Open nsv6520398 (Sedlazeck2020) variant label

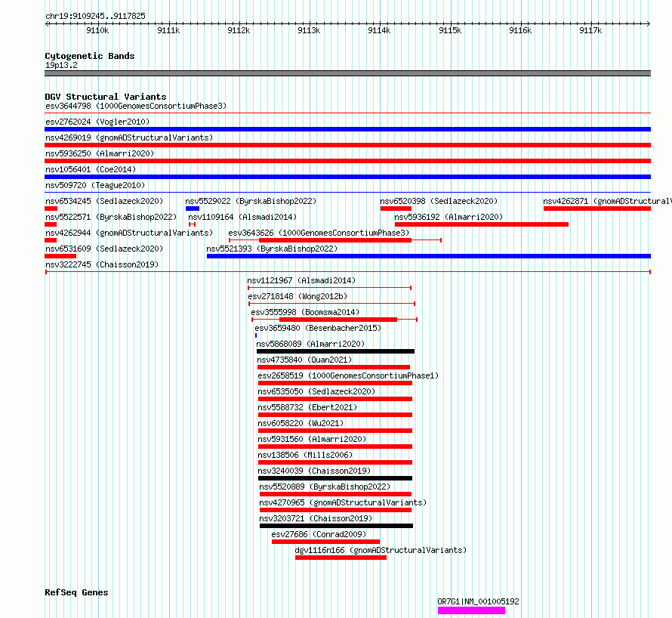click(x=439, y=201)
